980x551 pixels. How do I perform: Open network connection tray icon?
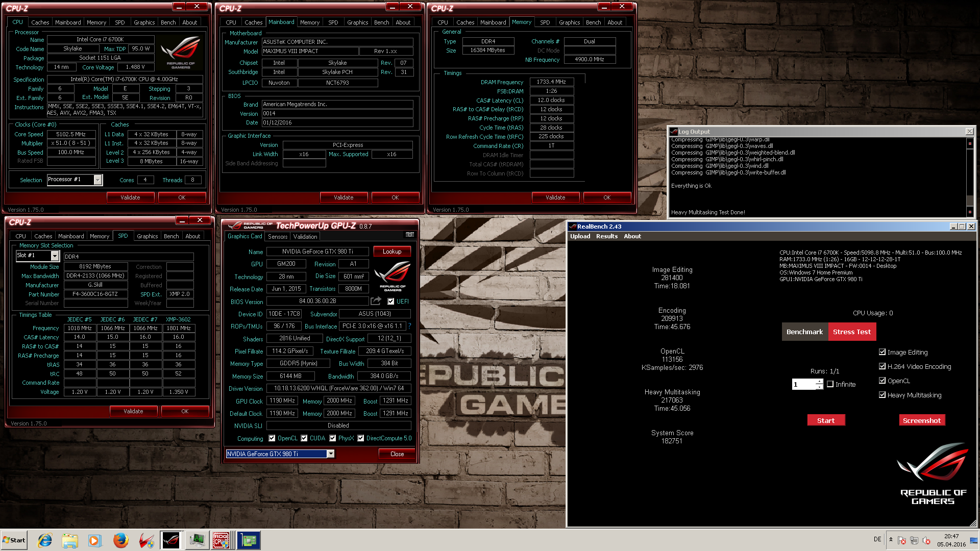tap(914, 540)
